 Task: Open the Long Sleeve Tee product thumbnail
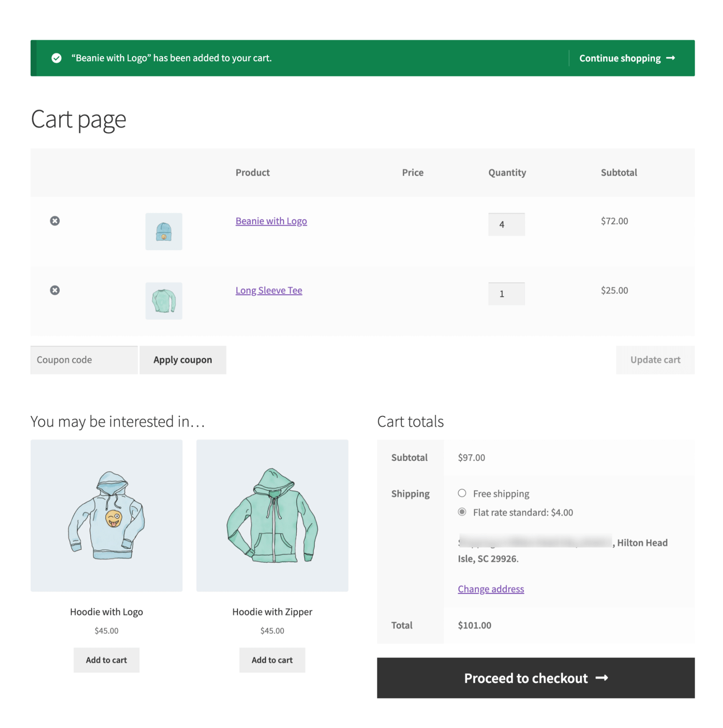163,301
